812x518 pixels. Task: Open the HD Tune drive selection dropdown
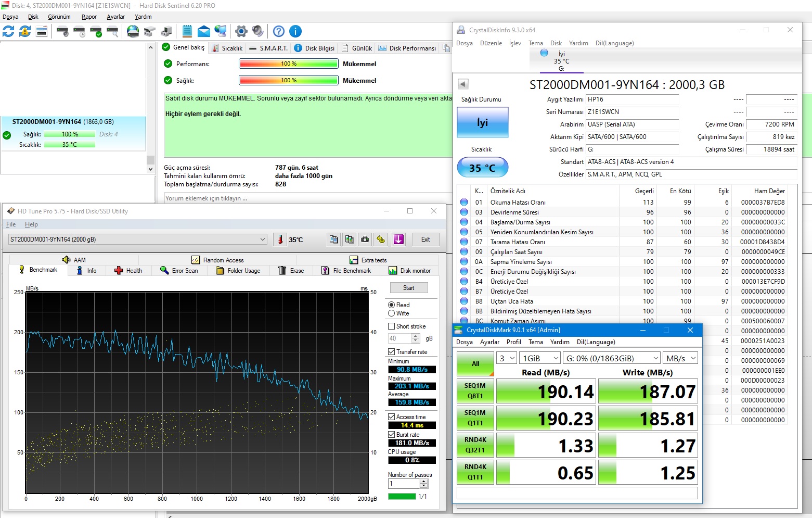(x=138, y=239)
